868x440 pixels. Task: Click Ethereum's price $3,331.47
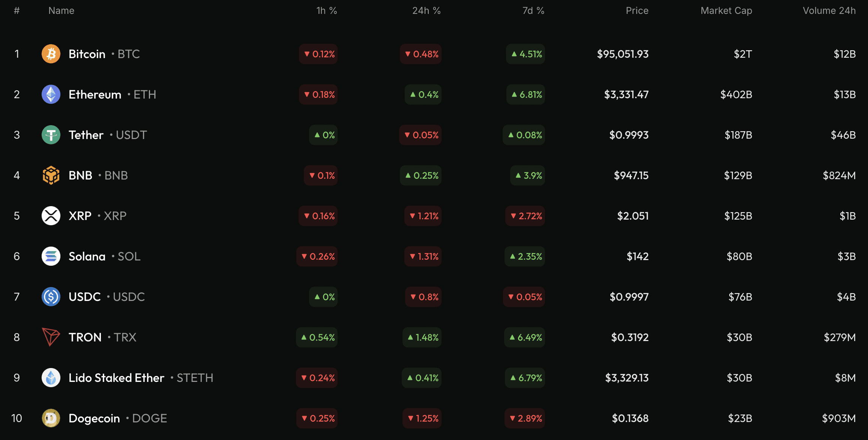(x=626, y=94)
